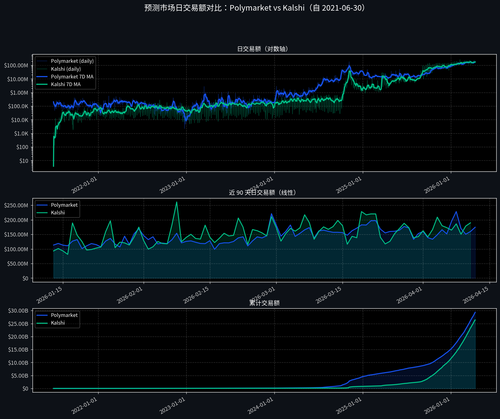Click the $25.00B y-axis label

(18, 324)
